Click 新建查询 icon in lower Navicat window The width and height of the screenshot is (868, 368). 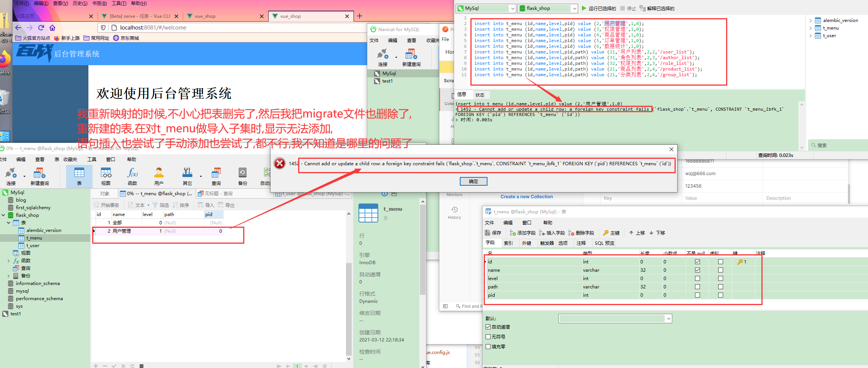[39, 176]
